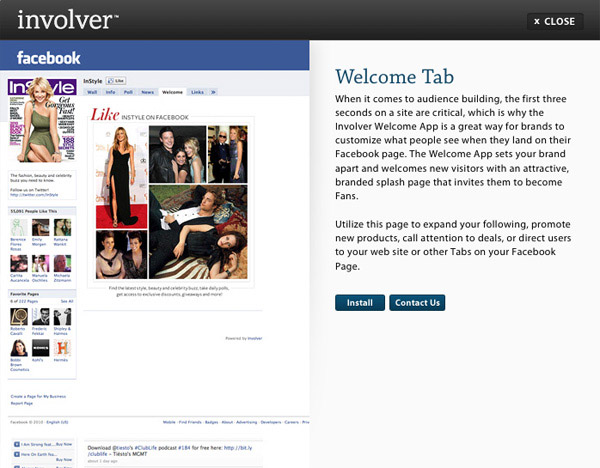The image size is (600, 468).
Task: Click the 'Like INSTYLE ON FACEBOOK' heading
Action: pos(140,115)
